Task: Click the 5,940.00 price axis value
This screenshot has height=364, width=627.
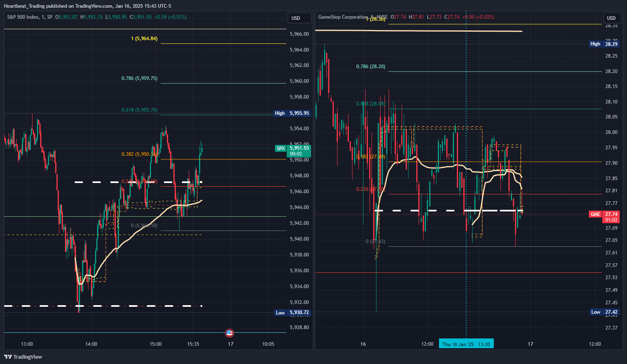Action: click(x=299, y=239)
